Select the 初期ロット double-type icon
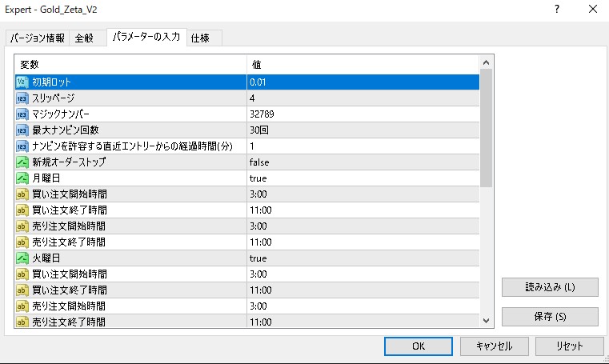The height and width of the screenshot is (364, 609). (x=22, y=82)
